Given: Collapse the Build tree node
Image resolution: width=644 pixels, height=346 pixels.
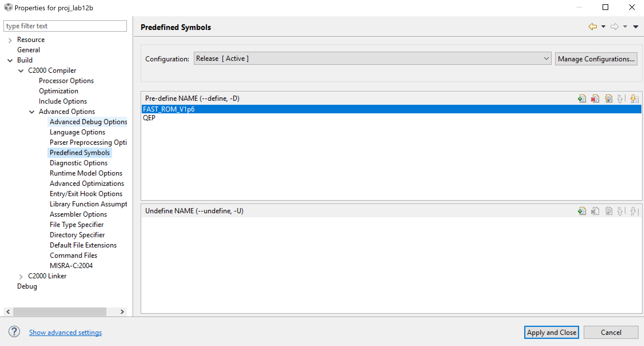Looking at the screenshot, I should tap(10, 61).
